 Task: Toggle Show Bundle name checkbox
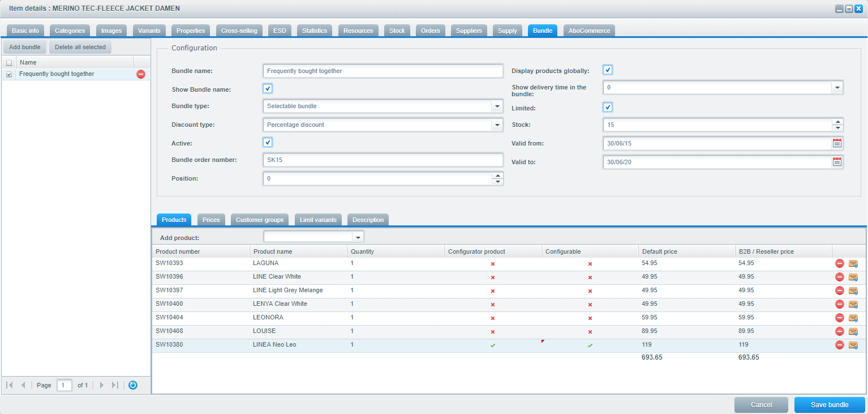pyautogui.click(x=268, y=88)
